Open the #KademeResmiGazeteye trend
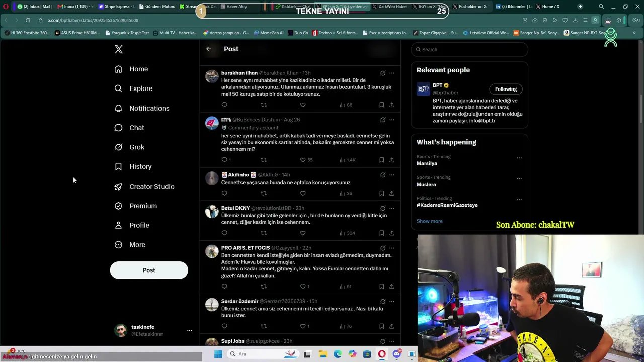This screenshot has width=644, height=362. 447,205
